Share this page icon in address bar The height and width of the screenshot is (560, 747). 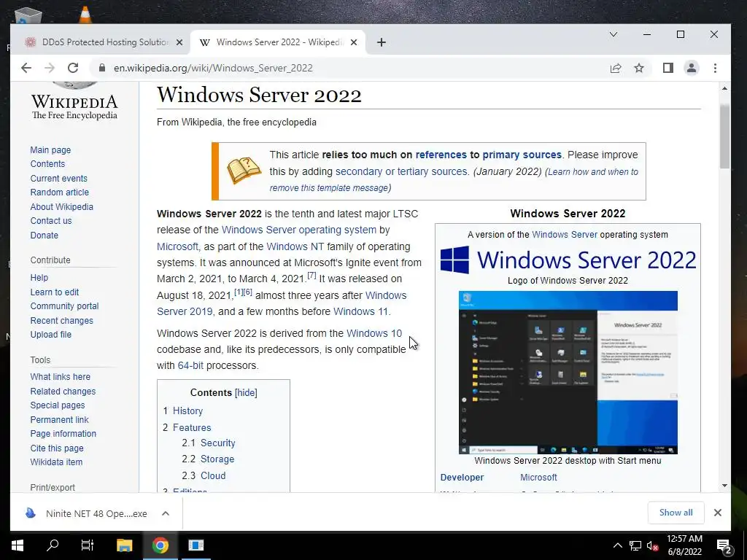pos(616,68)
